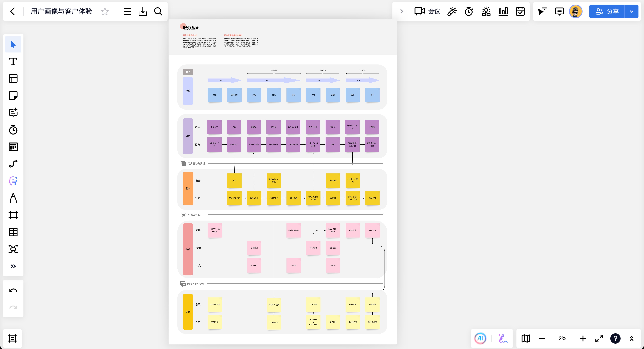Screen dimensions: 644x349
Task: Open the help question mark
Action: click(x=615, y=338)
